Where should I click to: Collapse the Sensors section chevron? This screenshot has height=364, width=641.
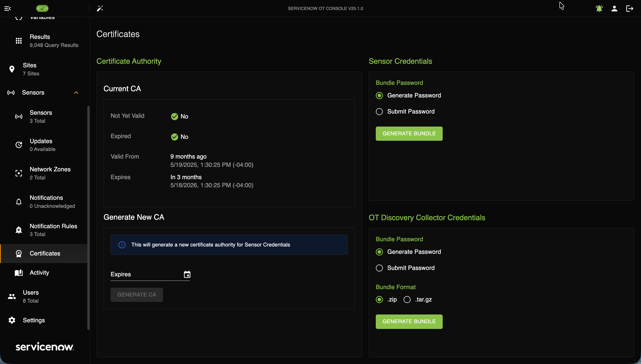point(76,93)
